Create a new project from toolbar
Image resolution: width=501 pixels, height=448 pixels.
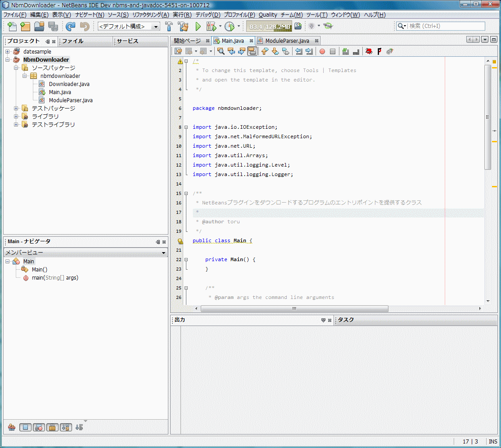click(x=25, y=26)
